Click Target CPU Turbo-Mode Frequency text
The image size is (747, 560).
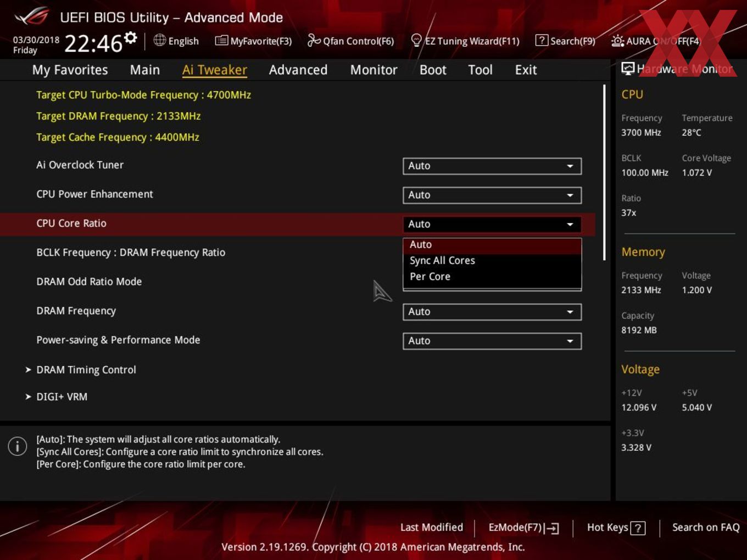pyautogui.click(x=143, y=95)
